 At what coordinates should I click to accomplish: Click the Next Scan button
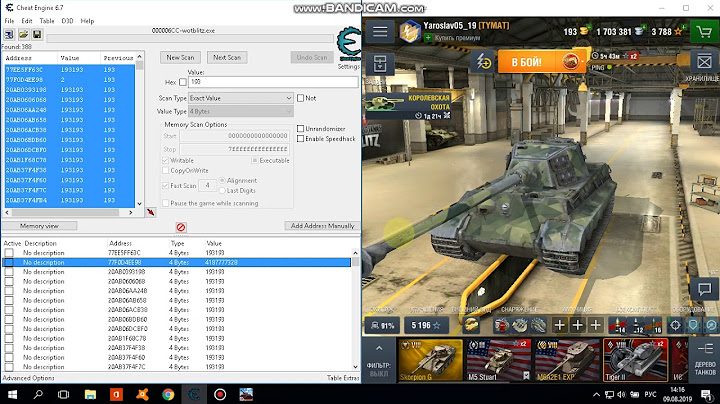[227, 57]
